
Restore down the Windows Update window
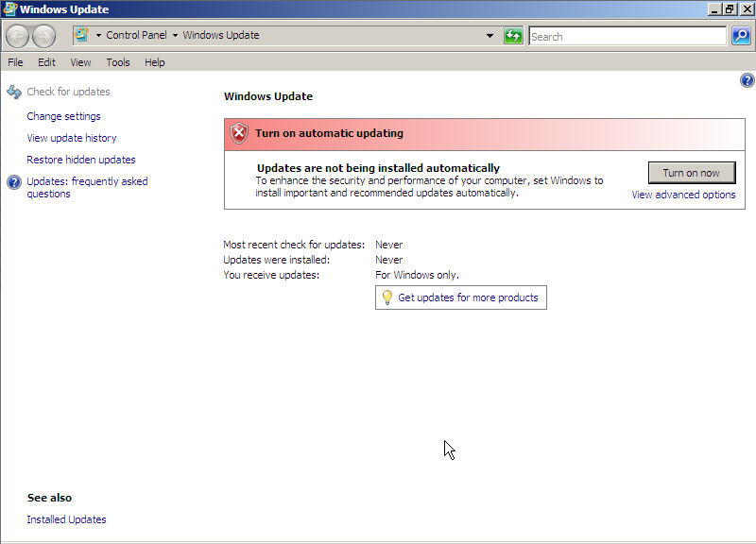tap(730, 9)
